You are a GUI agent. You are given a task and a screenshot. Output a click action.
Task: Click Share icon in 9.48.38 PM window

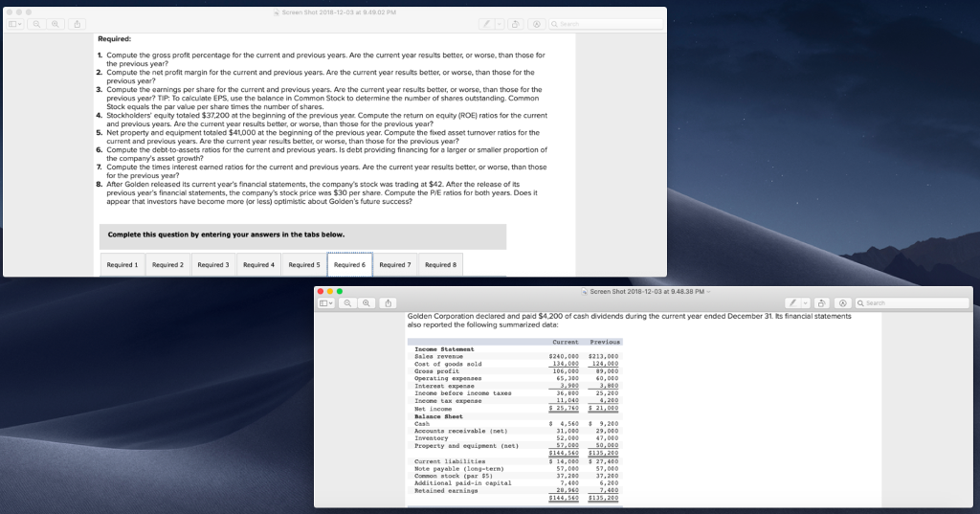(x=388, y=302)
